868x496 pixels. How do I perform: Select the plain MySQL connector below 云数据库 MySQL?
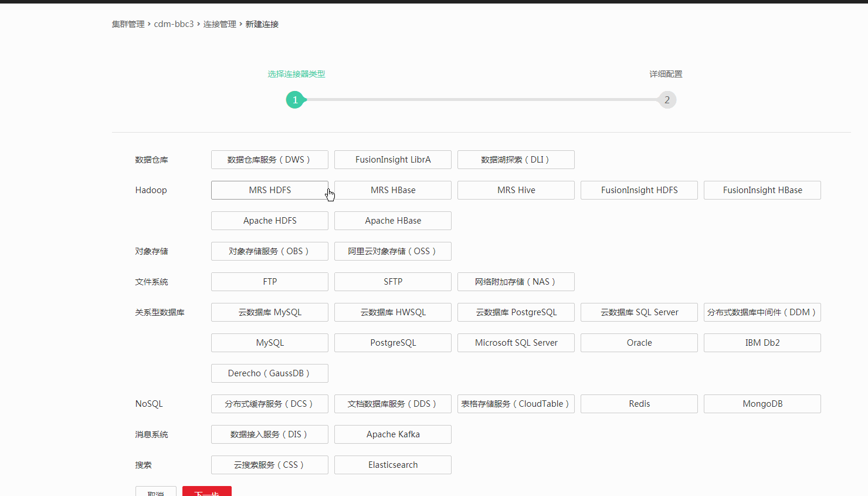[x=270, y=343]
